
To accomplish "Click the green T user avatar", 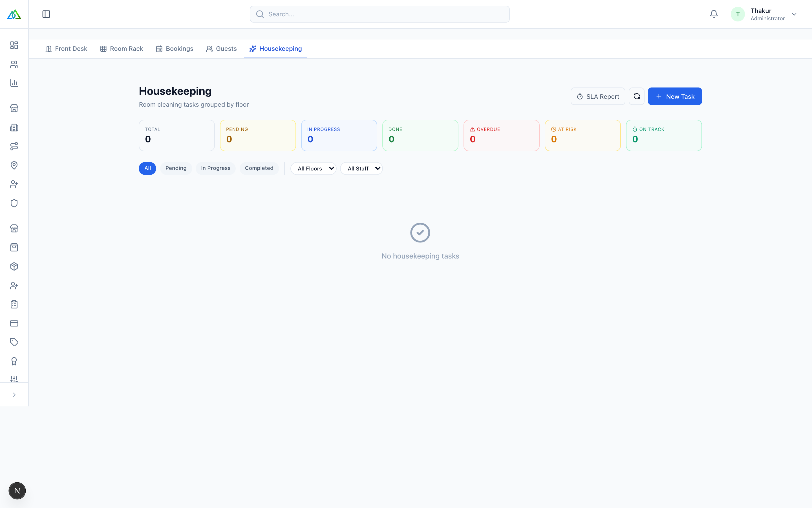I will click(x=738, y=14).
